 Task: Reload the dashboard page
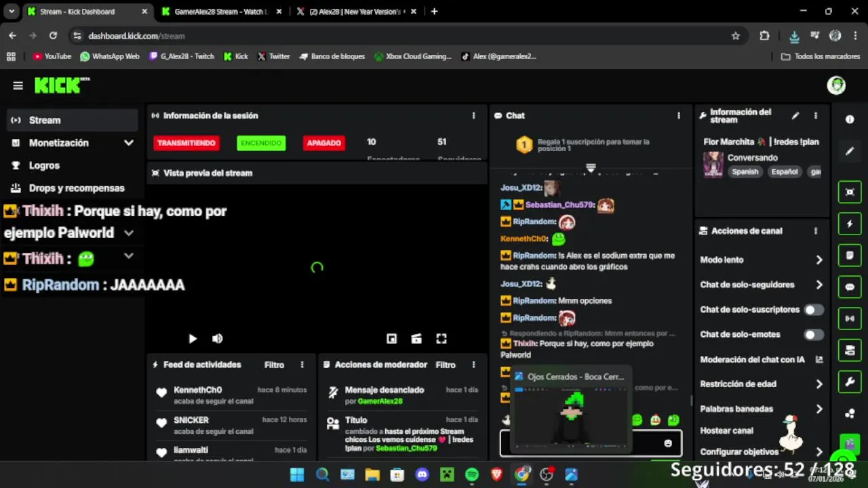[53, 36]
